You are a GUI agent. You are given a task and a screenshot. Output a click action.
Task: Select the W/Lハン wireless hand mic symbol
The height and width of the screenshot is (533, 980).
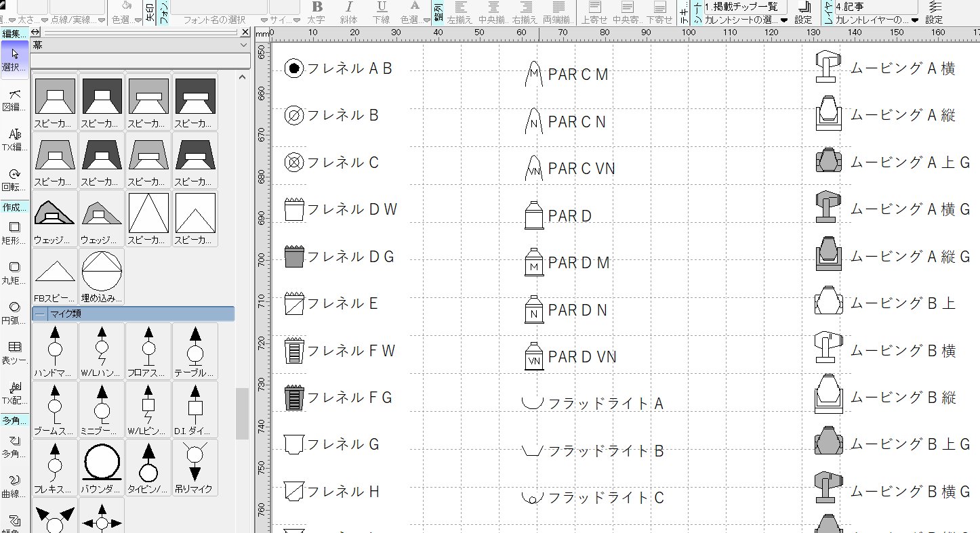point(102,351)
